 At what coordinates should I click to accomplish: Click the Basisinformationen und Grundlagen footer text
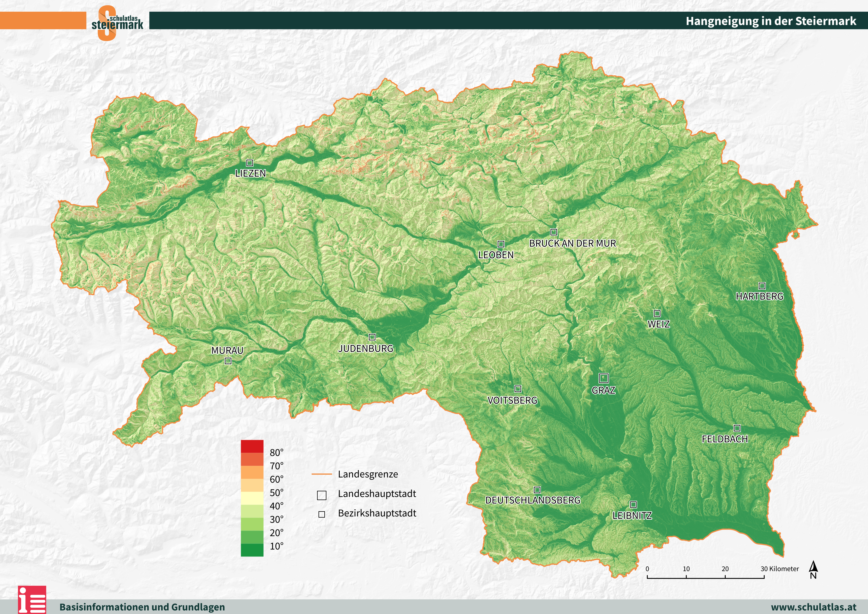[142, 607]
